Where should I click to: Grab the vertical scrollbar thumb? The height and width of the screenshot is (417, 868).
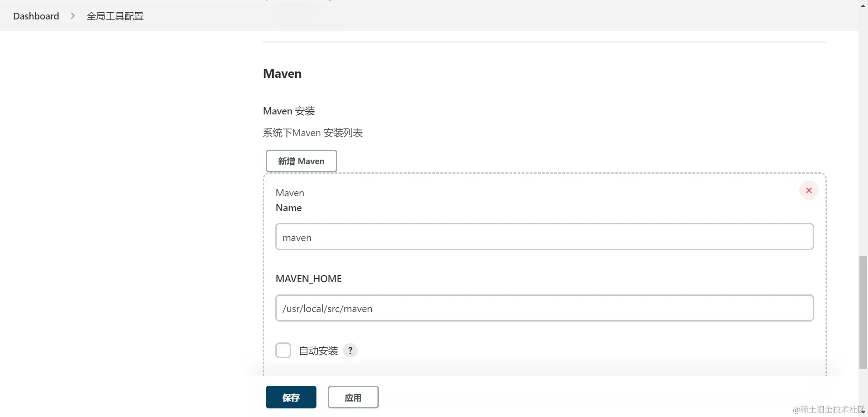[863, 312]
